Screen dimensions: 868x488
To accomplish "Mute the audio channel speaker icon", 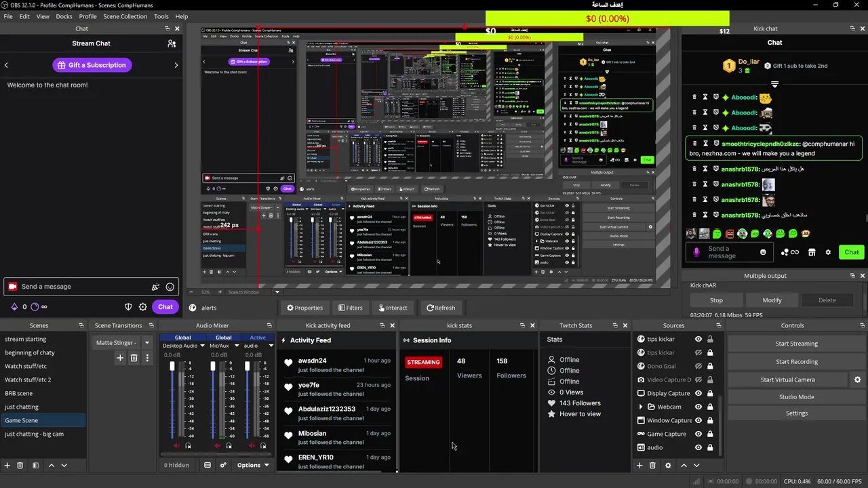I will click(252, 445).
